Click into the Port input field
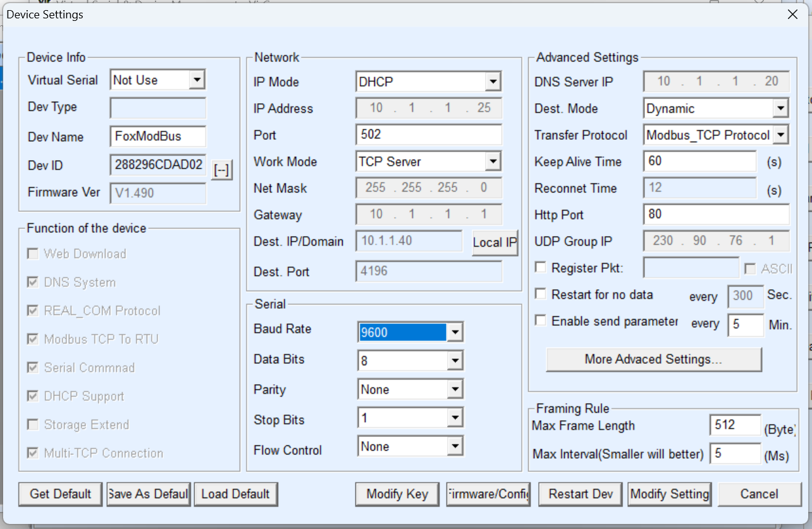The width and height of the screenshot is (812, 529). [428, 135]
